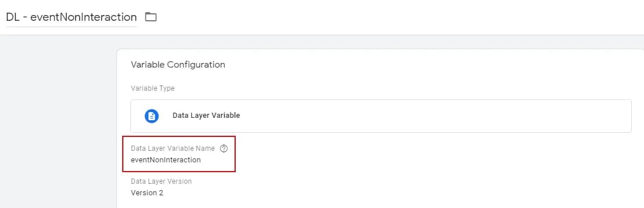This screenshot has width=644, height=208.
Task: Click the gray area left of configuration card
Action: click(x=58, y=123)
